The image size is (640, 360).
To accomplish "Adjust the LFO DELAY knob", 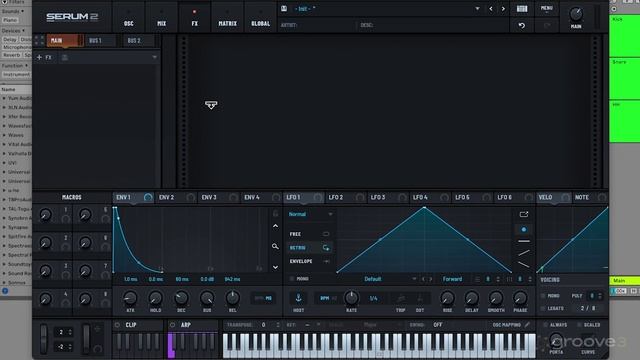I will click(x=471, y=298).
